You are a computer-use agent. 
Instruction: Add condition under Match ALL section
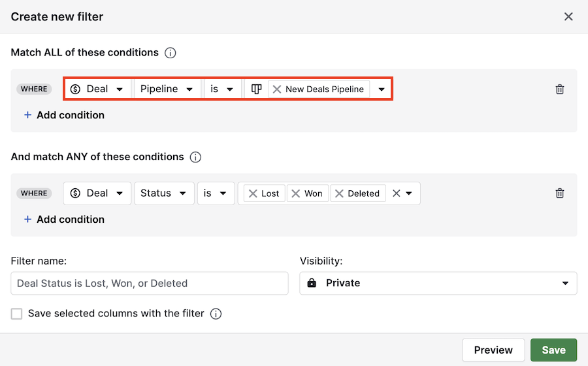click(64, 115)
